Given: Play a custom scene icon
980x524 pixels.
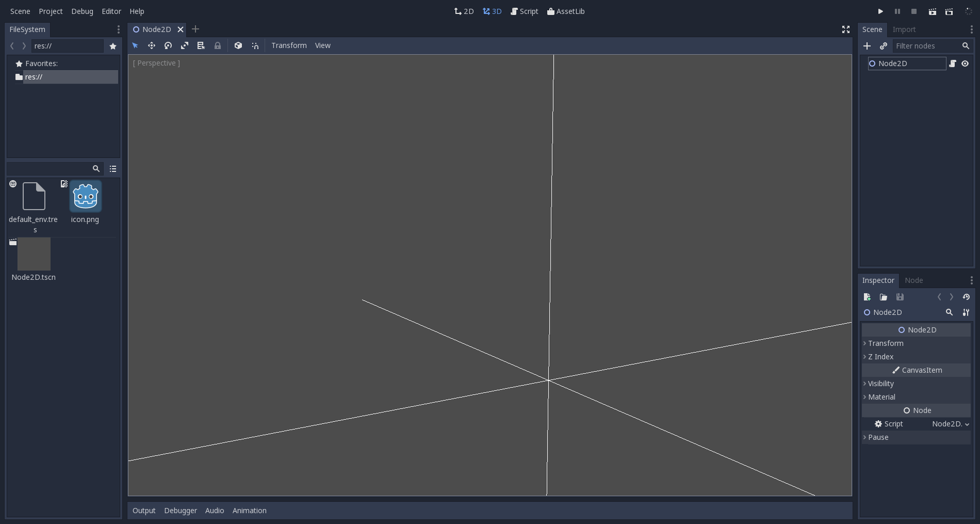Looking at the screenshot, I should (x=949, y=11).
